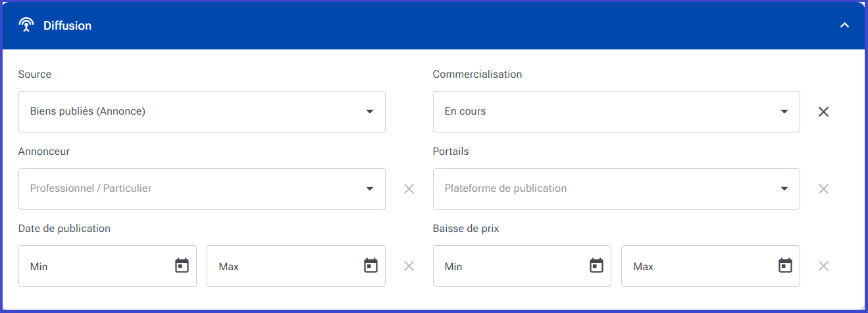Expand the Portails Plateforme de publication dropdown
The image size is (868, 313).
point(617,188)
